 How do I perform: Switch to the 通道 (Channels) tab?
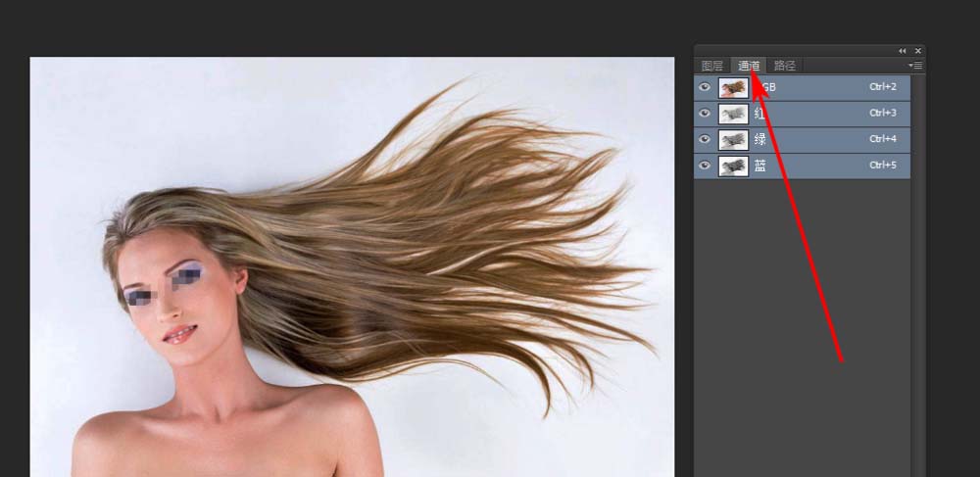749,66
